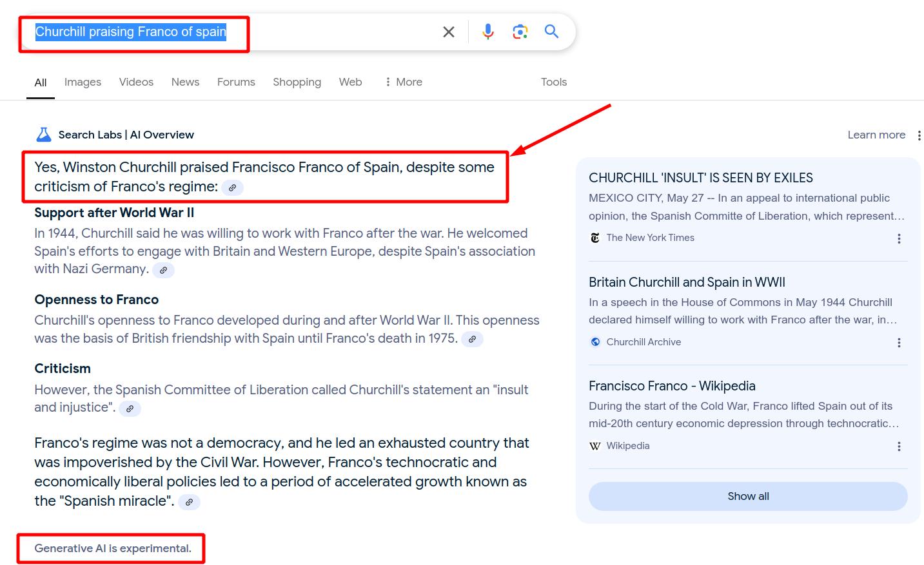Open source link icon after 'Spanish miracle'
This screenshot has height=565, width=924.
[x=189, y=502]
